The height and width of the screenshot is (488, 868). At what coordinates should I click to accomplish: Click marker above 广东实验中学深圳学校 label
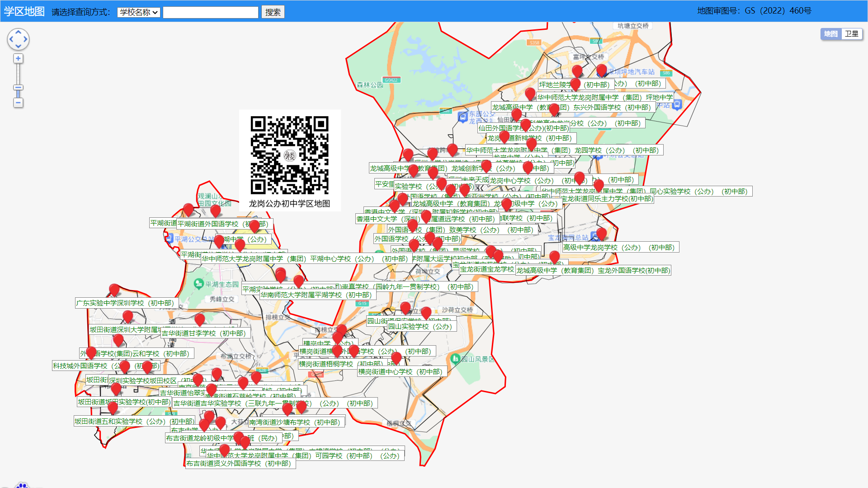(114, 289)
